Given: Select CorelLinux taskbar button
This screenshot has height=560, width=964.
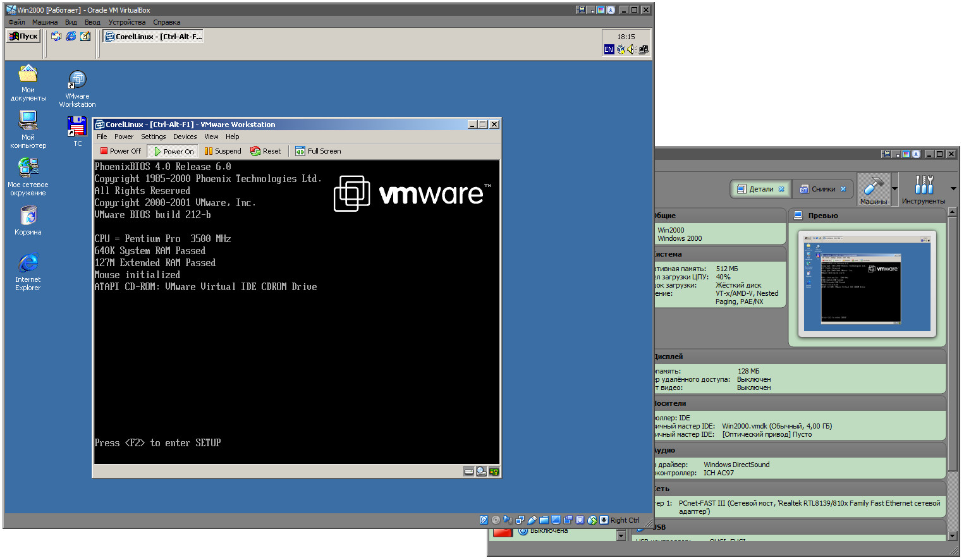Looking at the screenshot, I should tap(154, 37).
